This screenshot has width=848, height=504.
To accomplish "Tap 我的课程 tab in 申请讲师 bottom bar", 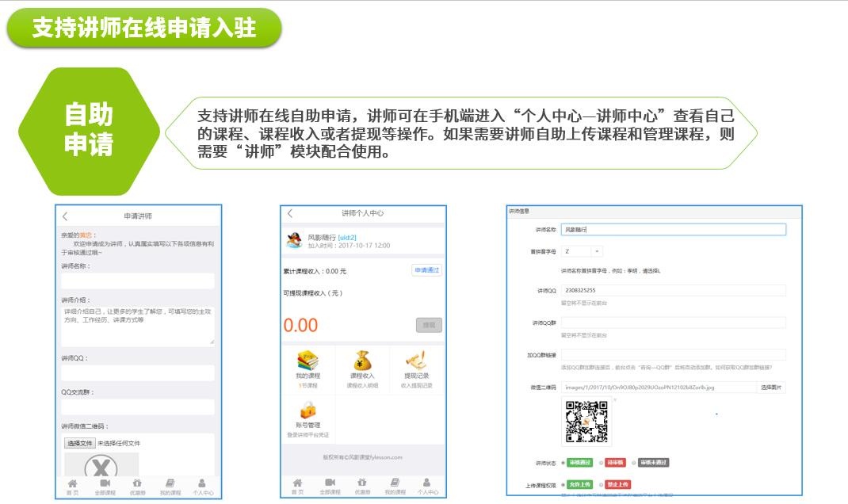I will pos(170,486).
